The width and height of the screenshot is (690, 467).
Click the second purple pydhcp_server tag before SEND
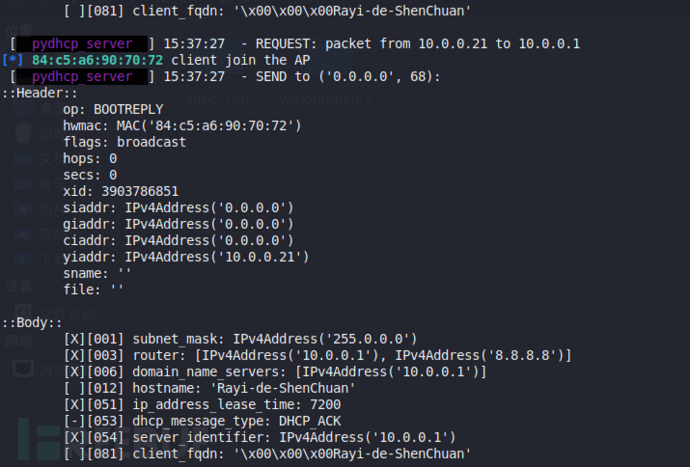(x=82, y=77)
